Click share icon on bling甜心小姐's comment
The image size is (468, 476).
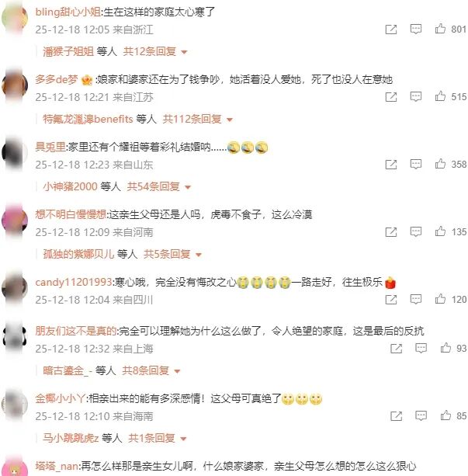pyautogui.click(x=391, y=30)
